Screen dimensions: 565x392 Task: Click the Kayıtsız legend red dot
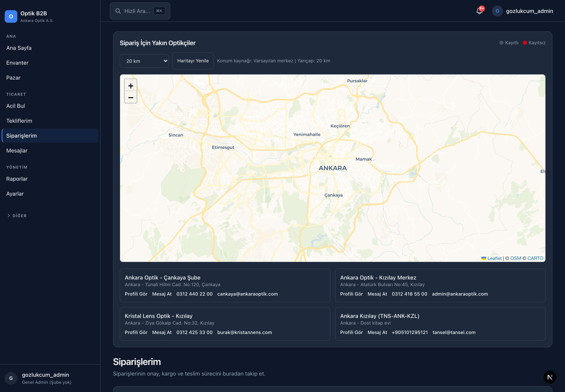[x=525, y=43]
